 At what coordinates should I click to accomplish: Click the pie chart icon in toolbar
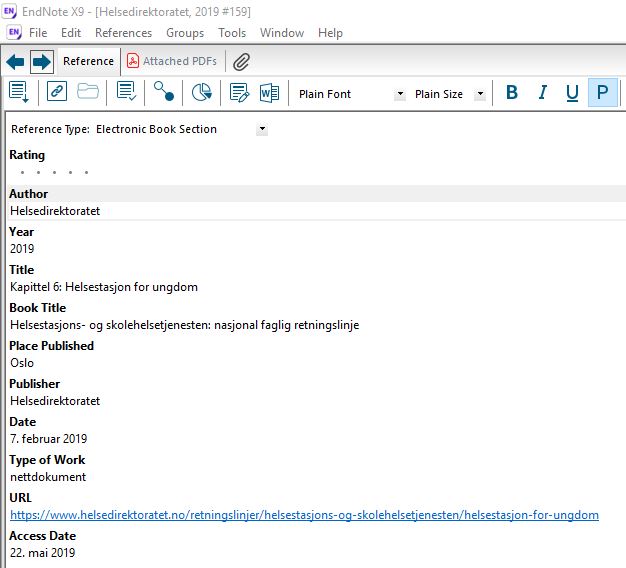click(x=201, y=93)
